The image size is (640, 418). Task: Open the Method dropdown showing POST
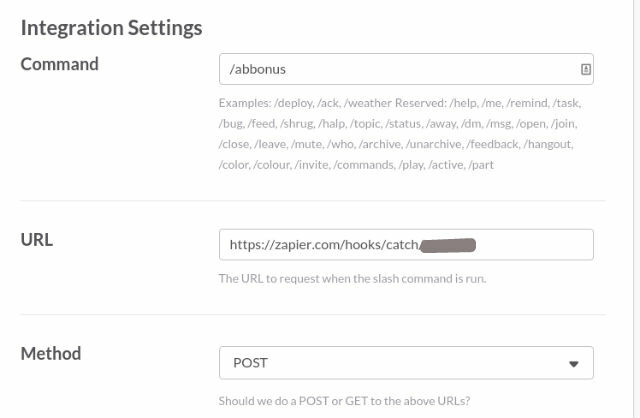click(x=406, y=363)
